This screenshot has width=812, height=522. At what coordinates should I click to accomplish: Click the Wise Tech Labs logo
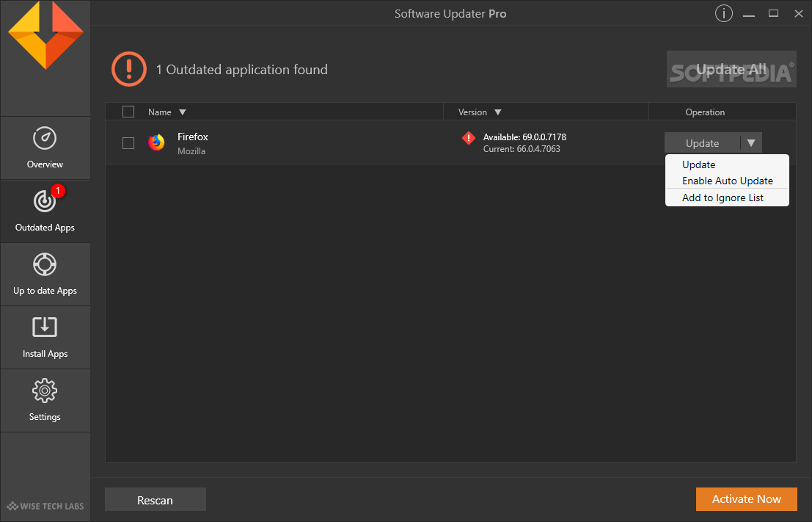point(45,506)
